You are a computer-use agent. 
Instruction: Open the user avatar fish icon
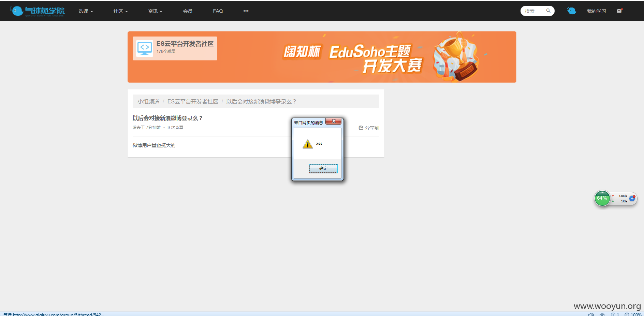572,11
